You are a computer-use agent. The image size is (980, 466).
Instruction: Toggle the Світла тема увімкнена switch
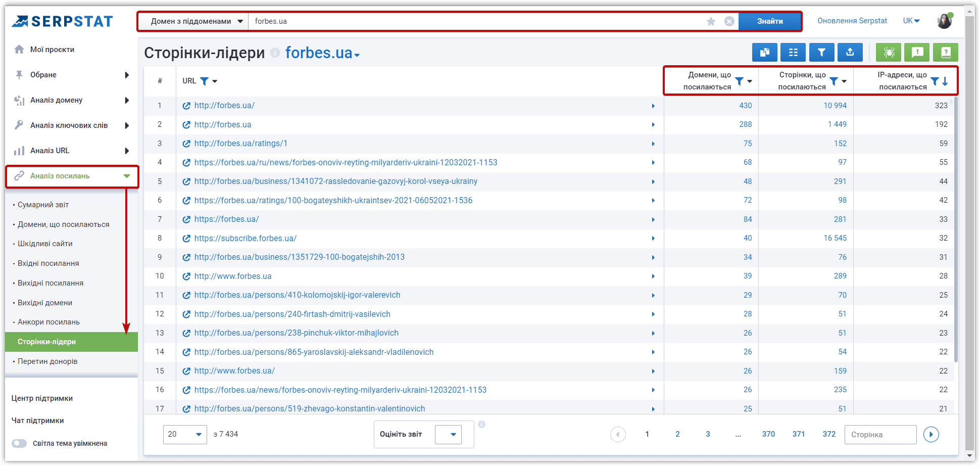[x=19, y=443]
